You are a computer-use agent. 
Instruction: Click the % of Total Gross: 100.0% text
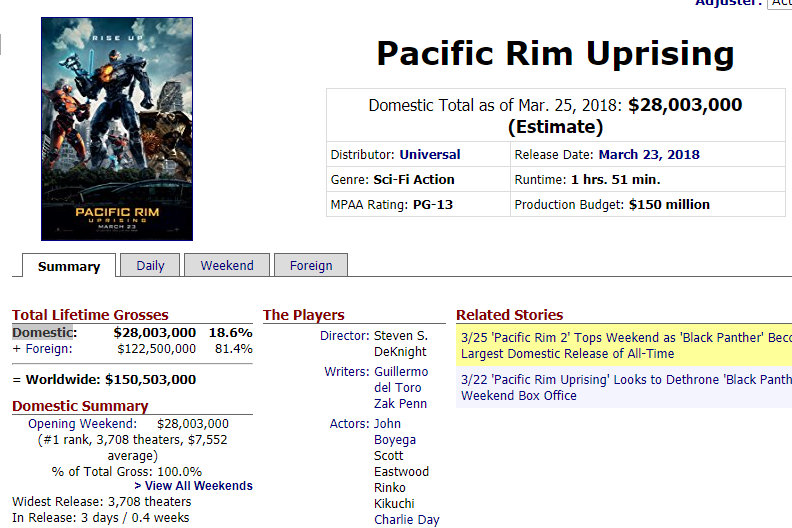pos(127,471)
